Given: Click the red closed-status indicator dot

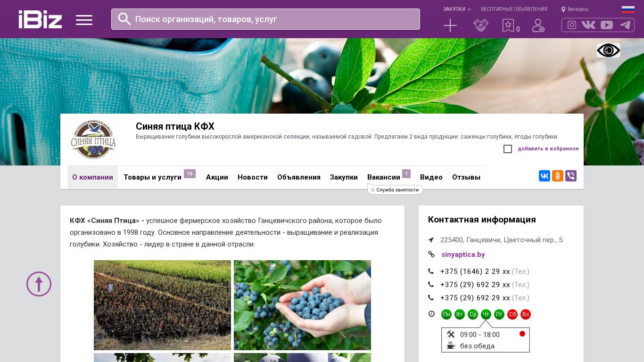Looking at the screenshot, I should [522, 334].
